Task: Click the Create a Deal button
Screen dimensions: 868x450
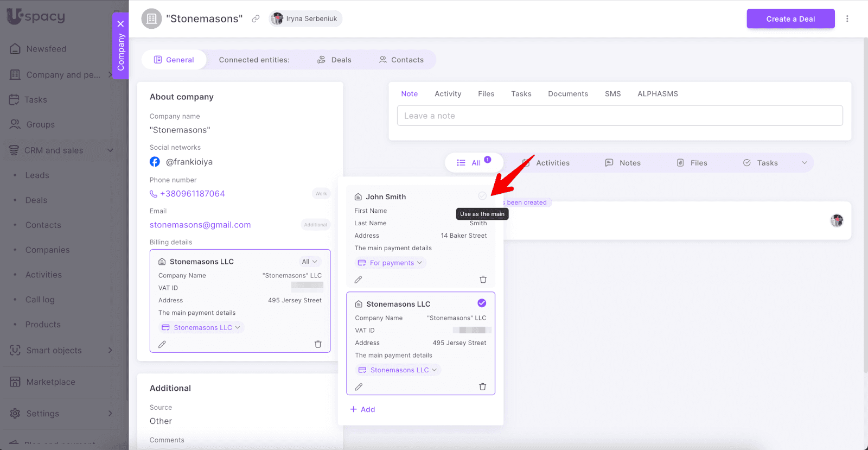Action: pyautogui.click(x=790, y=19)
